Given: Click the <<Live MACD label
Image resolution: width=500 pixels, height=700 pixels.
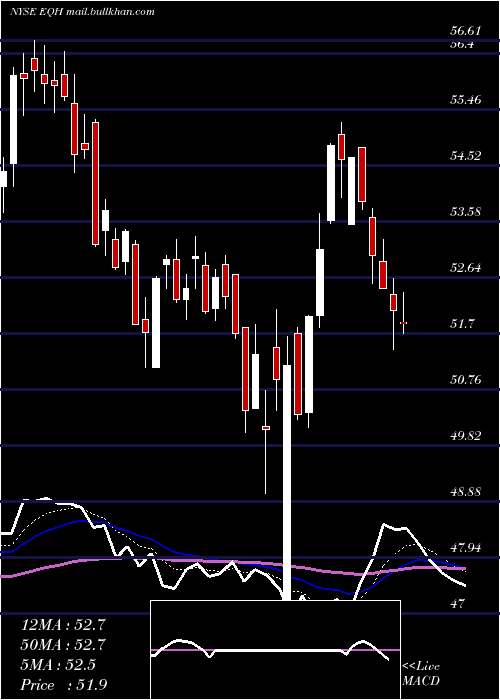Looking at the screenshot, I should (x=421, y=674).
